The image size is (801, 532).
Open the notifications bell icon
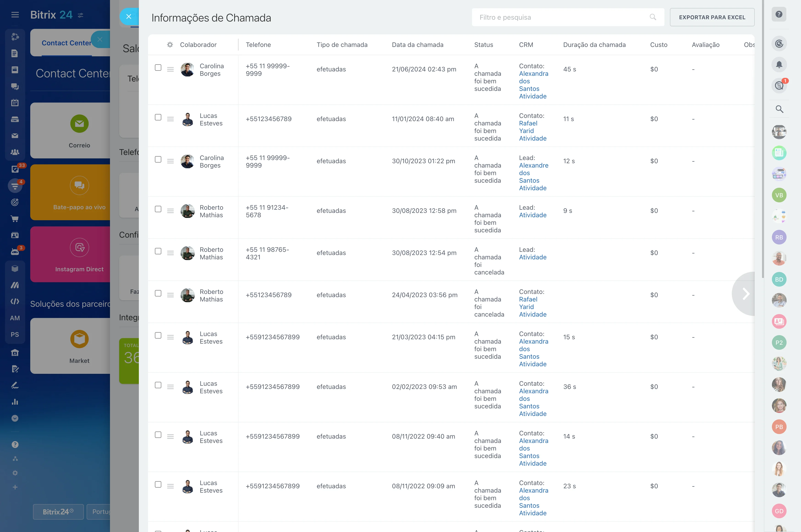[779, 65]
